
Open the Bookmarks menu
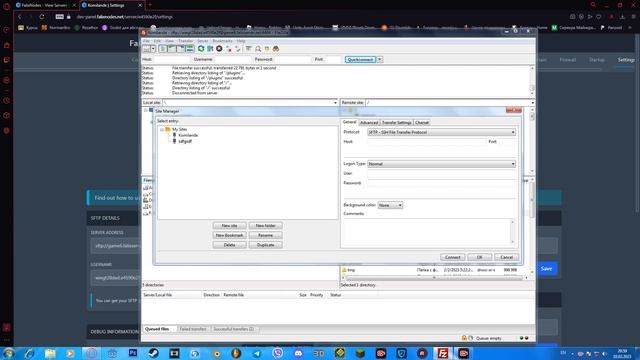click(222, 41)
